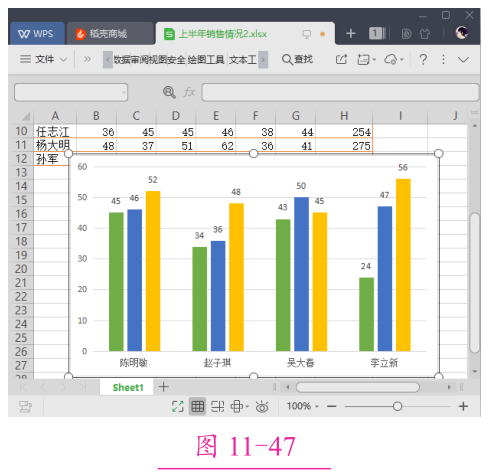The image size is (491, 476).
Task: Switch to the 稻壳商城 tab
Action: (x=110, y=34)
